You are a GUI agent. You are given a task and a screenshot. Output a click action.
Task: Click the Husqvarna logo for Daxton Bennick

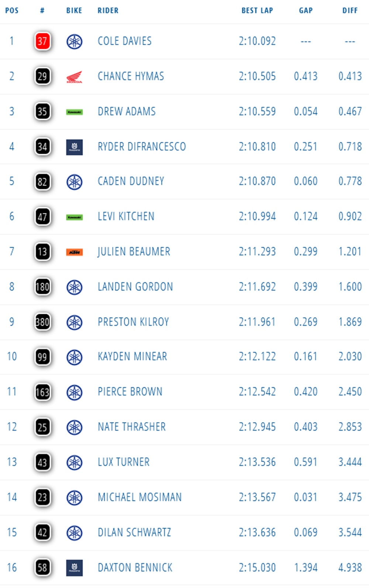coord(74,568)
